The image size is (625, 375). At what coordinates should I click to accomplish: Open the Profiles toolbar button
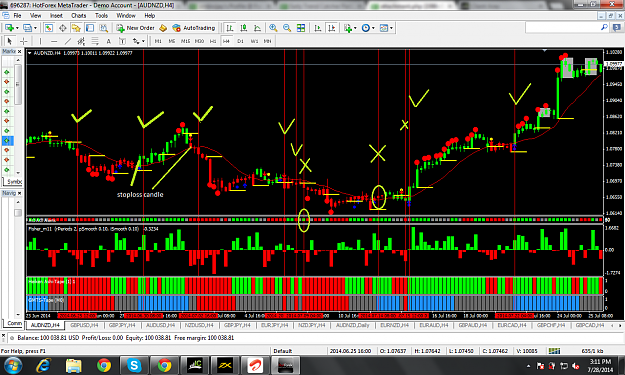point(27,28)
